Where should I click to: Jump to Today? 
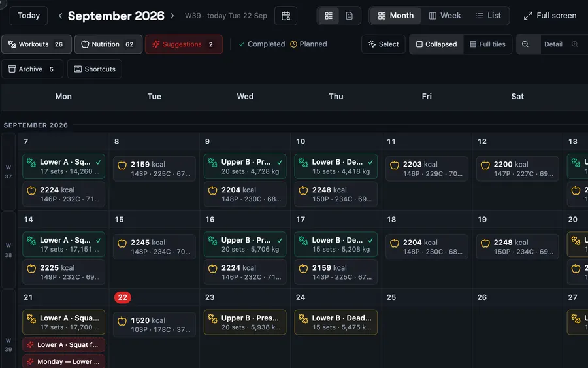point(29,16)
